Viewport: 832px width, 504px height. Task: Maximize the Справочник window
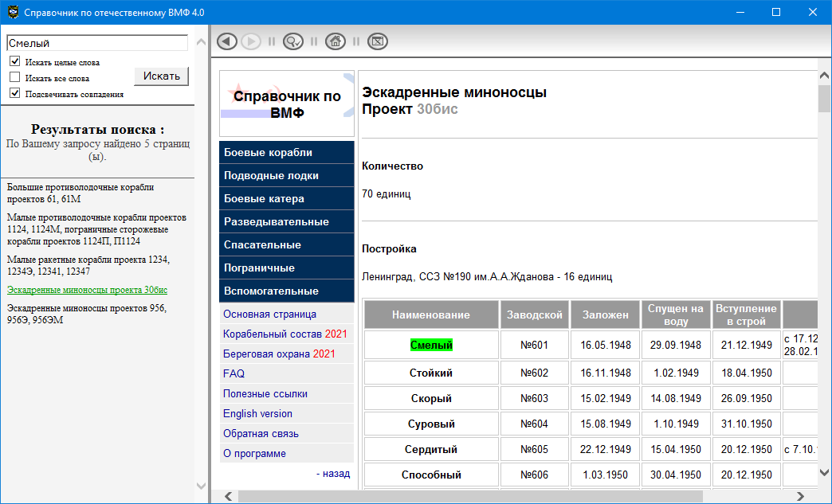point(775,12)
